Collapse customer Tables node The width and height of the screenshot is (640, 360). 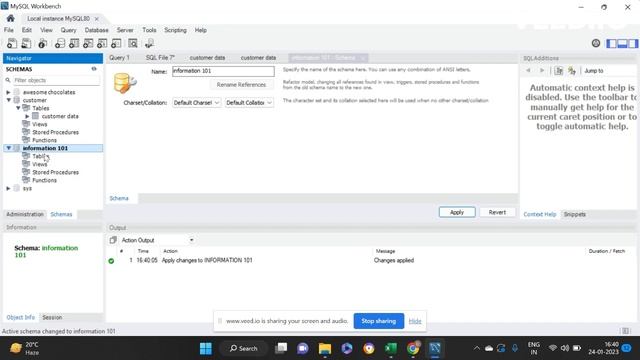tap(18, 108)
